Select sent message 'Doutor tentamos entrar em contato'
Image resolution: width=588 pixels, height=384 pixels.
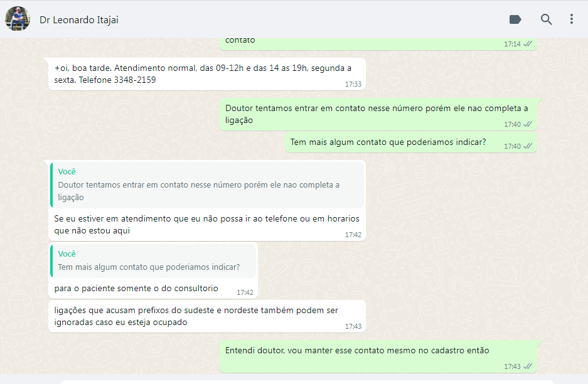pyautogui.click(x=378, y=114)
